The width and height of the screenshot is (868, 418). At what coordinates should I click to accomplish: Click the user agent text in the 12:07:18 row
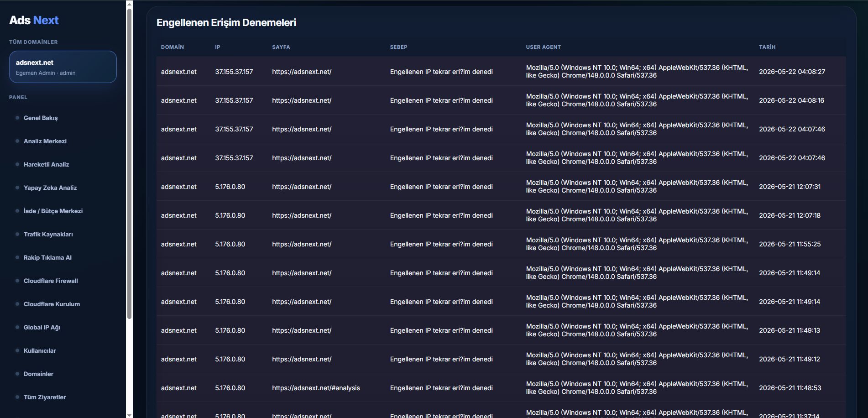pos(637,215)
